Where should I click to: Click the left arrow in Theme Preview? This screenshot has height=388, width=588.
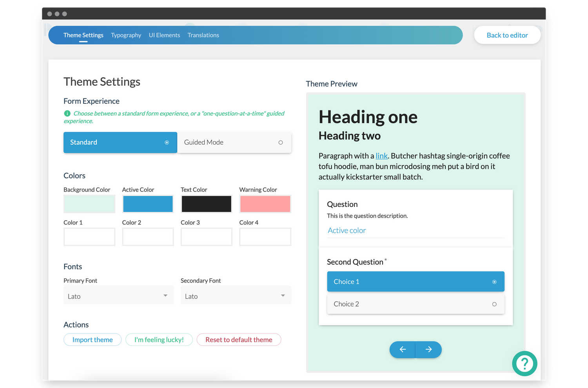tap(403, 349)
